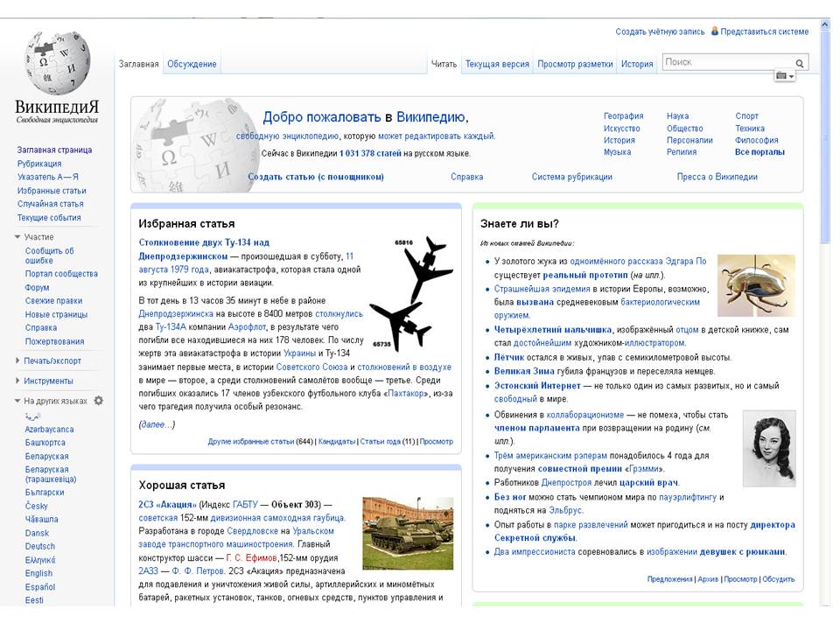
Task: Open the 2С3 «Акация» article link
Action: (167, 504)
